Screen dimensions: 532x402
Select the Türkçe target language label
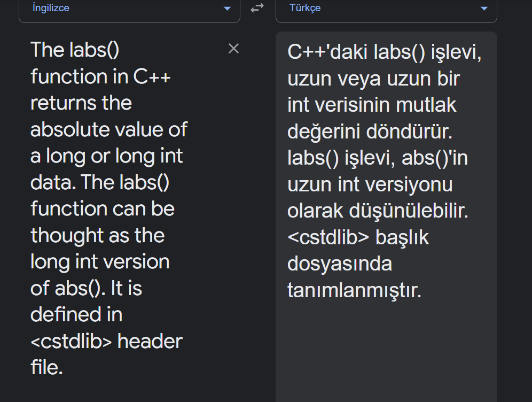305,8
